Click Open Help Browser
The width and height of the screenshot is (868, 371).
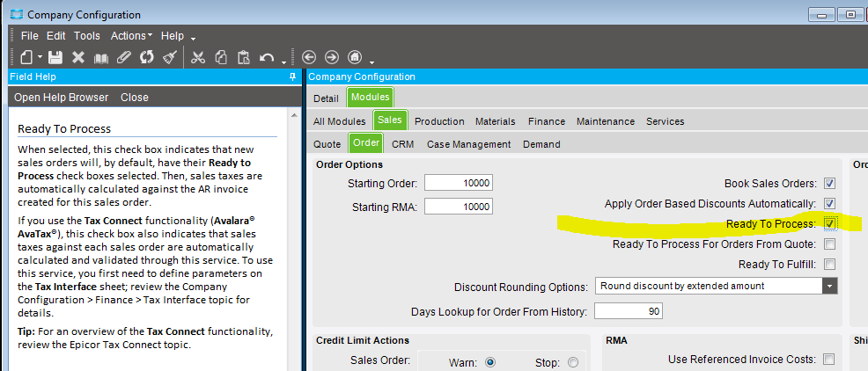click(x=62, y=98)
